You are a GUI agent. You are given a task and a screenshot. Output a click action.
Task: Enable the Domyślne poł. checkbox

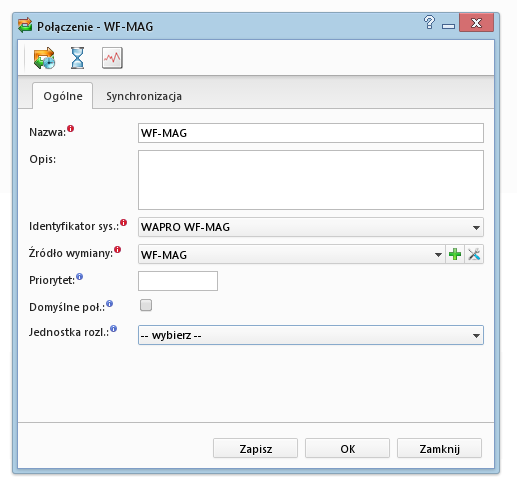pyautogui.click(x=146, y=305)
